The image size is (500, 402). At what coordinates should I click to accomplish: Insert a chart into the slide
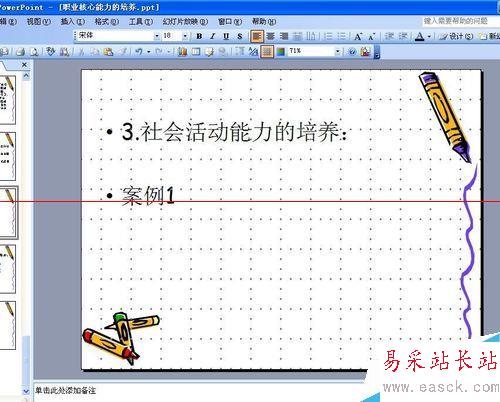[x=182, y=52]
